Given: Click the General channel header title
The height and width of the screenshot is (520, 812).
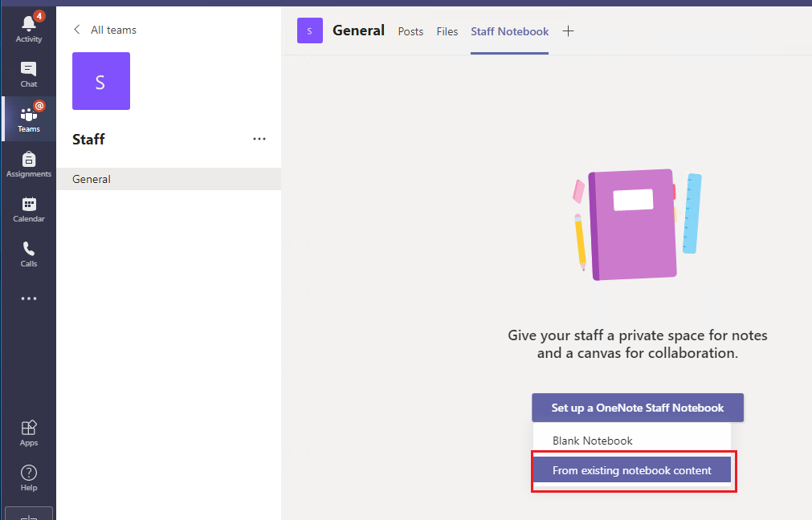Looking at the screenshot, I should click(358, 30).
